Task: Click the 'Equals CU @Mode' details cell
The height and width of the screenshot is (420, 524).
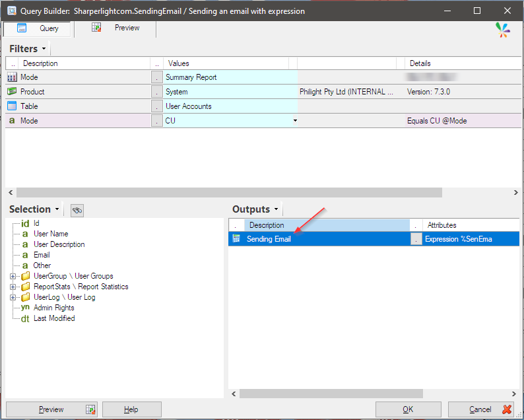Action: [463, 121]
